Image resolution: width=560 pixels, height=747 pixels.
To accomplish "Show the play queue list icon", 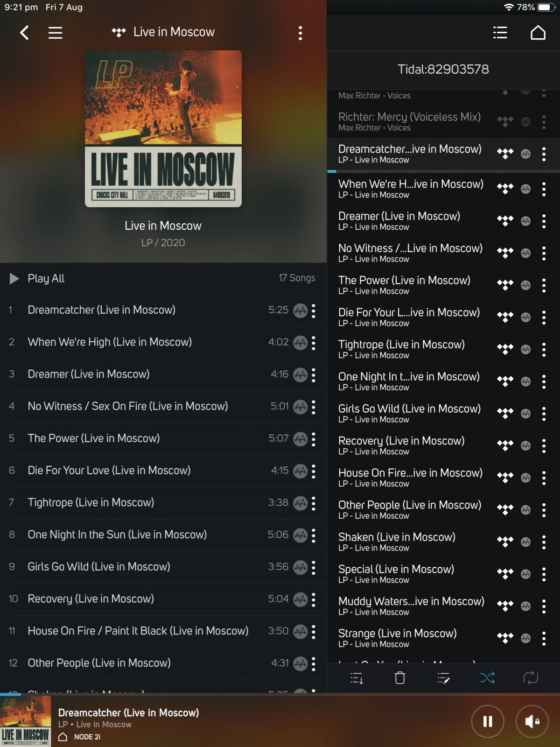I will (x=500, y=33).
